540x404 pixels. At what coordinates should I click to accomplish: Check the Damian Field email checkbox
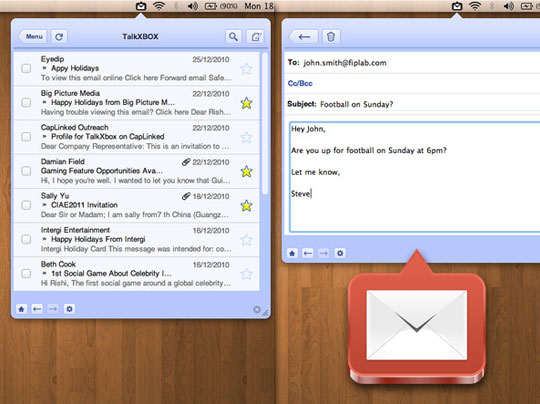coord(26,171)
